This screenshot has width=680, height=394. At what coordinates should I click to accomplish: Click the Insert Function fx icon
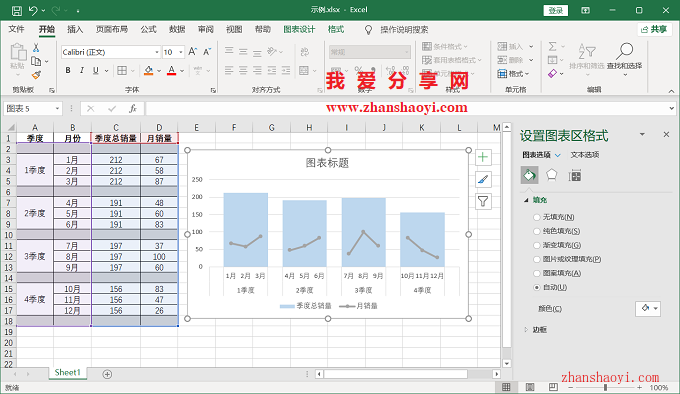click(x=133, y=108)
